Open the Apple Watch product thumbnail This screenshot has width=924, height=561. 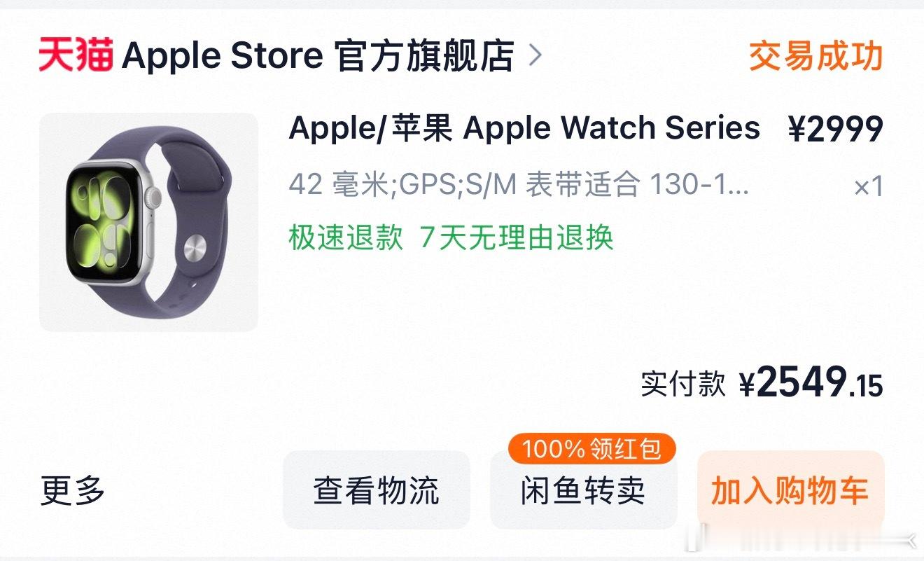148,222
